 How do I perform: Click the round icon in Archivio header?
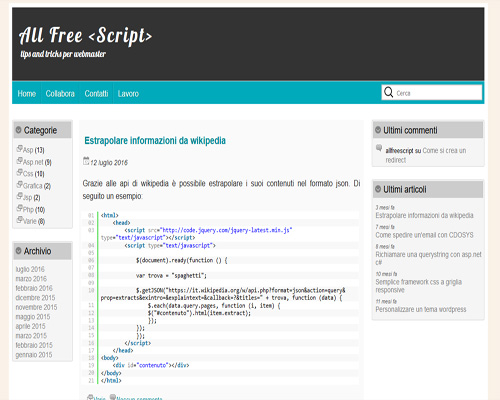pyautogui.click(x=18, y=251)
